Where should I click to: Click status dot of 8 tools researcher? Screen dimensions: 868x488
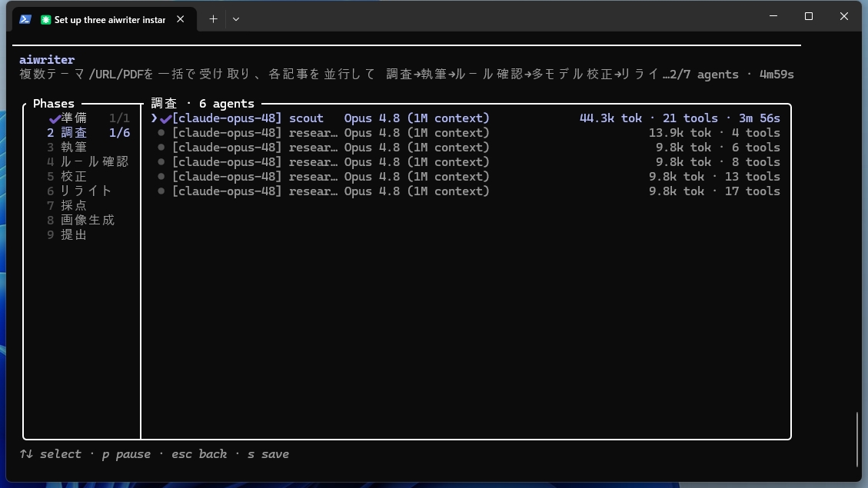(161, 161)
